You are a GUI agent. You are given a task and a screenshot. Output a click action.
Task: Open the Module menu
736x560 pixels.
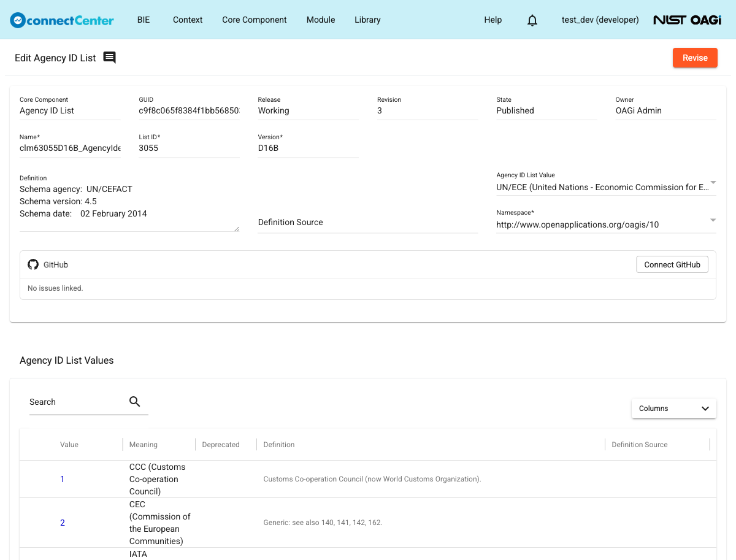pos(321,20)
